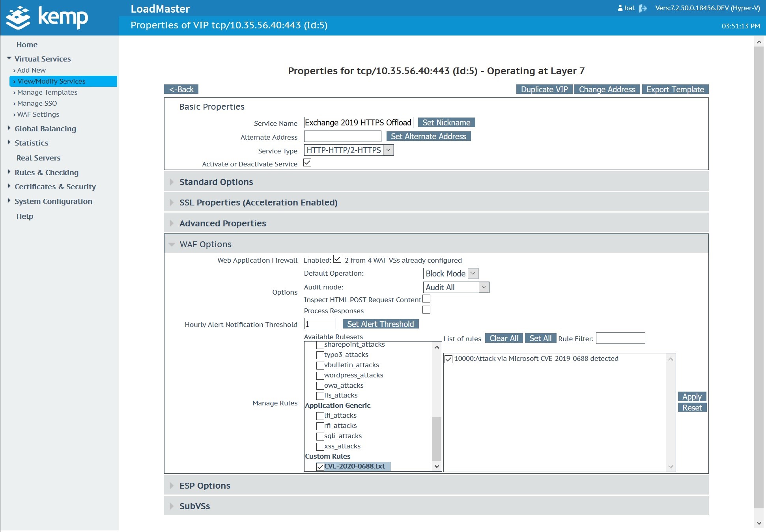Click page scrollbar down arrow
766x532 pixels.
[x=759, y=523]
